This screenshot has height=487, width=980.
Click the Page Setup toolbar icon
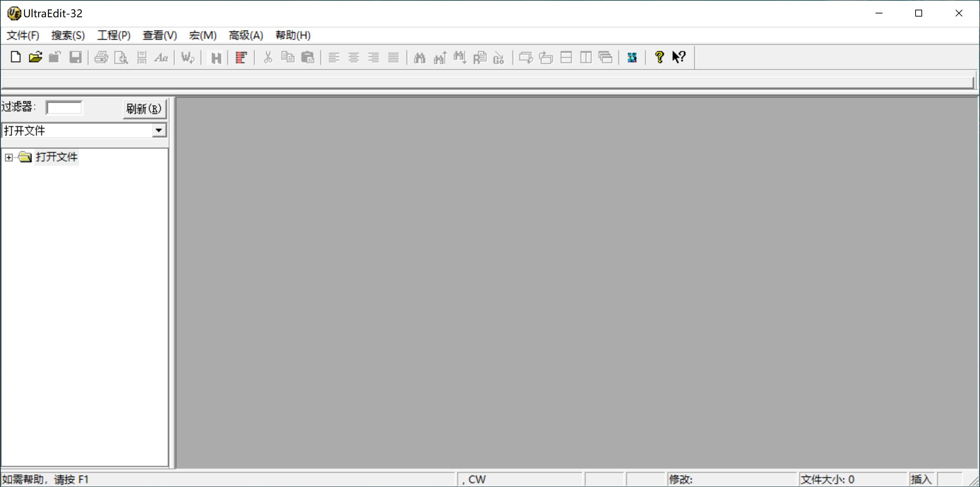click(142, 57)
